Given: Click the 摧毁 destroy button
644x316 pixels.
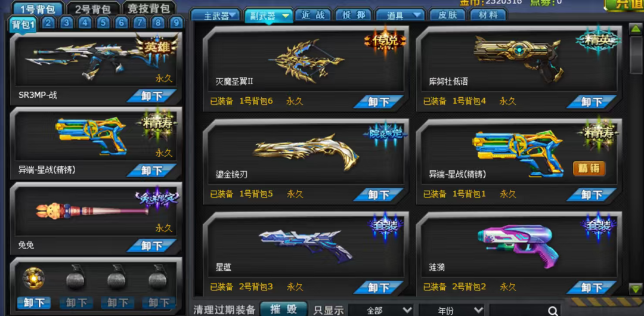Looking at the screenshot, I should pyautogui.click(x=284, y=309).
